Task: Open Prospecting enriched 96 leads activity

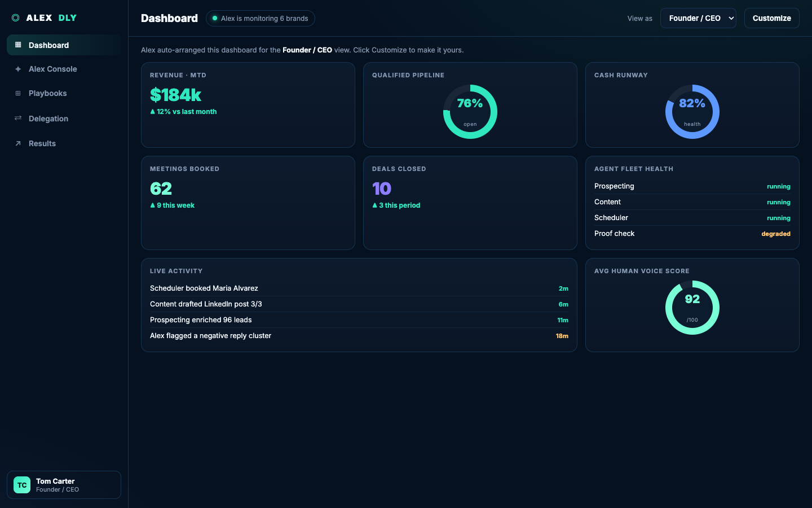Action: [359, 320]
